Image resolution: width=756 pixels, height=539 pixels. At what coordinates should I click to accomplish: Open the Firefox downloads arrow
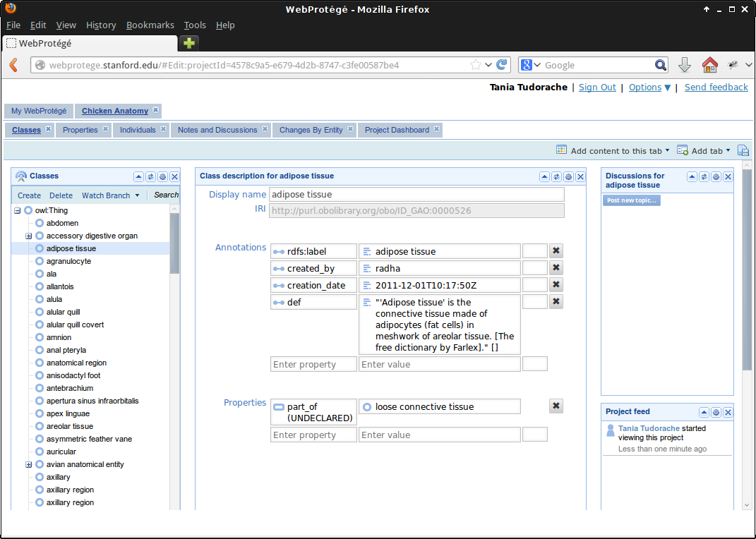point(685,65)
